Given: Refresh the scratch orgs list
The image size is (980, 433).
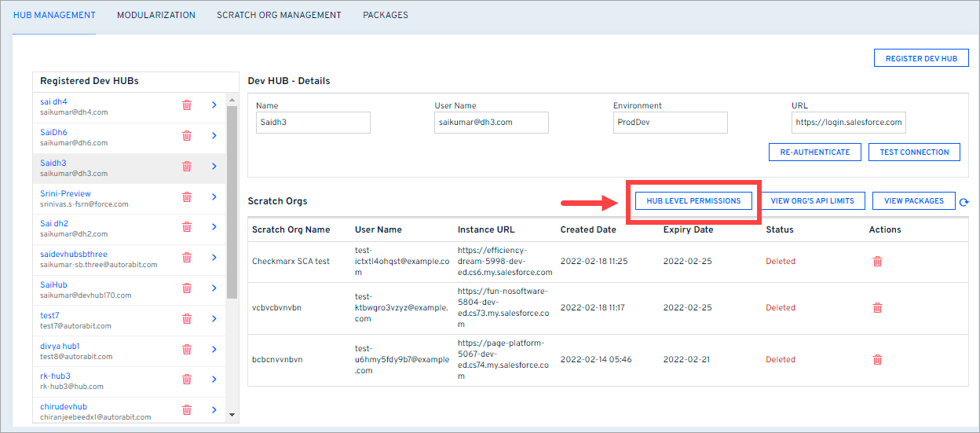Looking at the screenshot, I should [964, 203].
